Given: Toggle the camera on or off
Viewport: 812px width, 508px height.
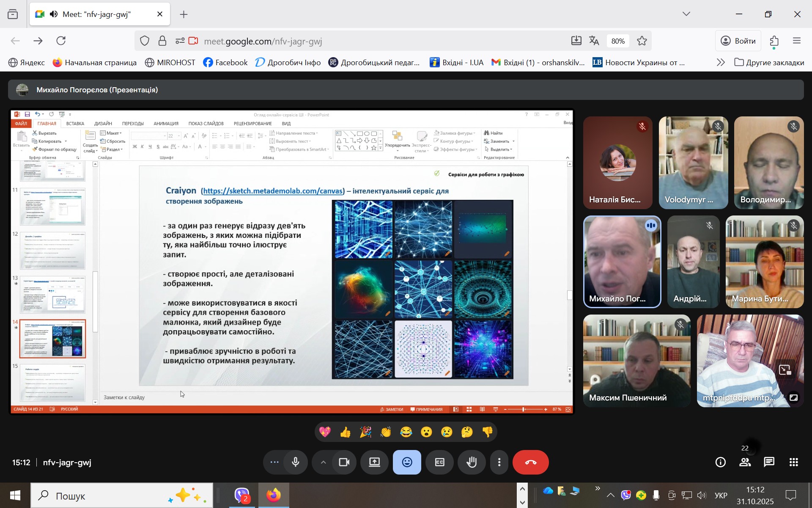Looking at the screenshot, I should point(344,462).
